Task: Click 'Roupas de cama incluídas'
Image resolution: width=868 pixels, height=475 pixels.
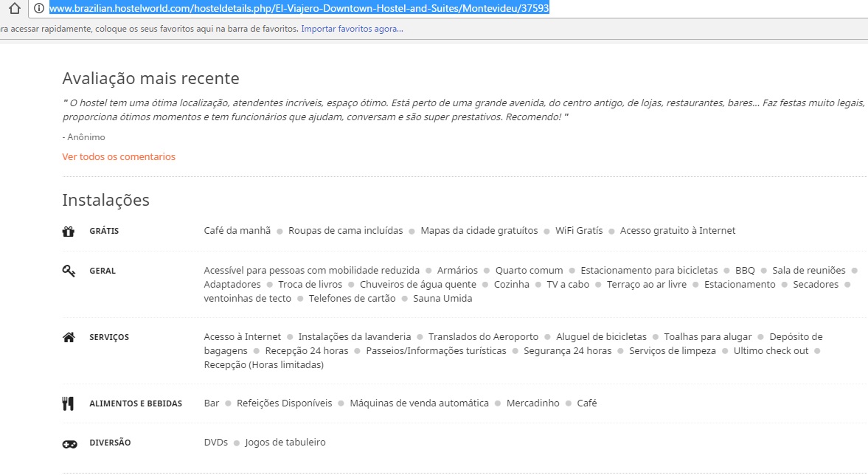Action: (x=345, y=230)
